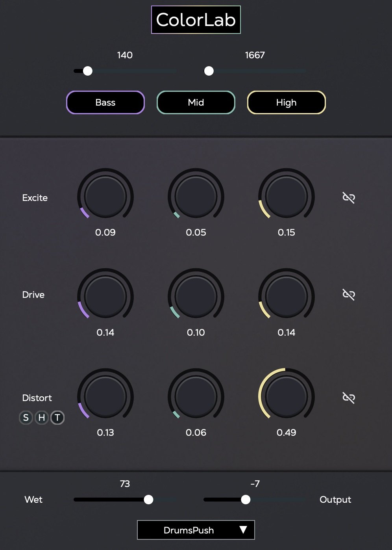Click the Excite High knob
This screenshot has width=392, height=550.
click(x=287, y=196)
